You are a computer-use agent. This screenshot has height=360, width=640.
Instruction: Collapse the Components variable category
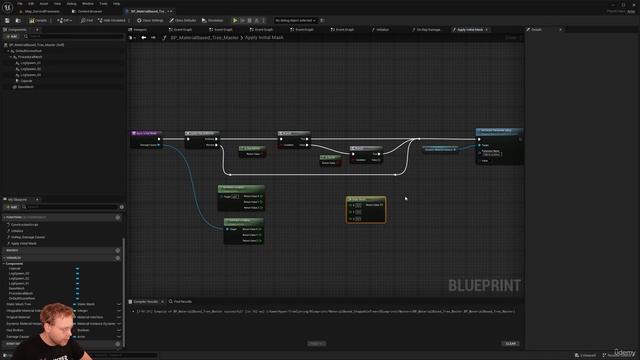4,264
